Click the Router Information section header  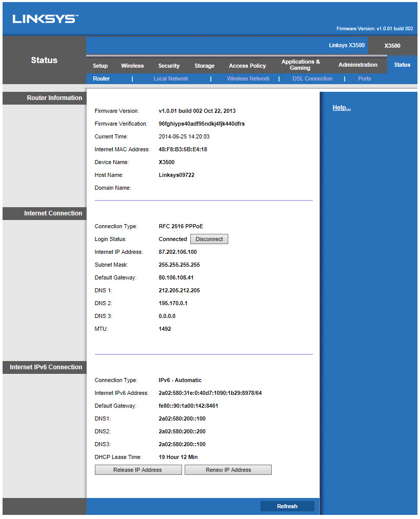tap(44, 98)
